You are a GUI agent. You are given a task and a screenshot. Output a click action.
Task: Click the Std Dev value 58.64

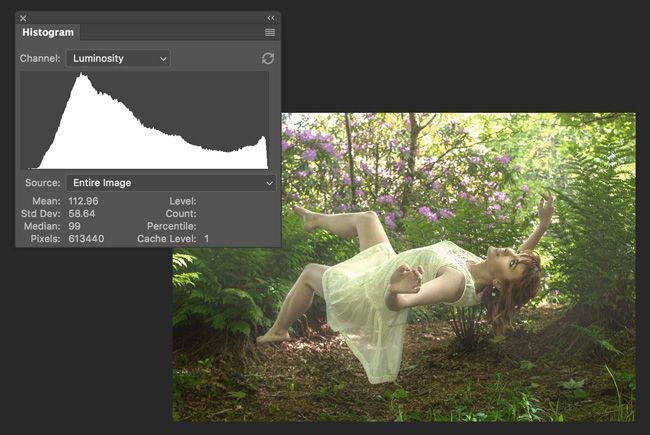coord(82,214)
